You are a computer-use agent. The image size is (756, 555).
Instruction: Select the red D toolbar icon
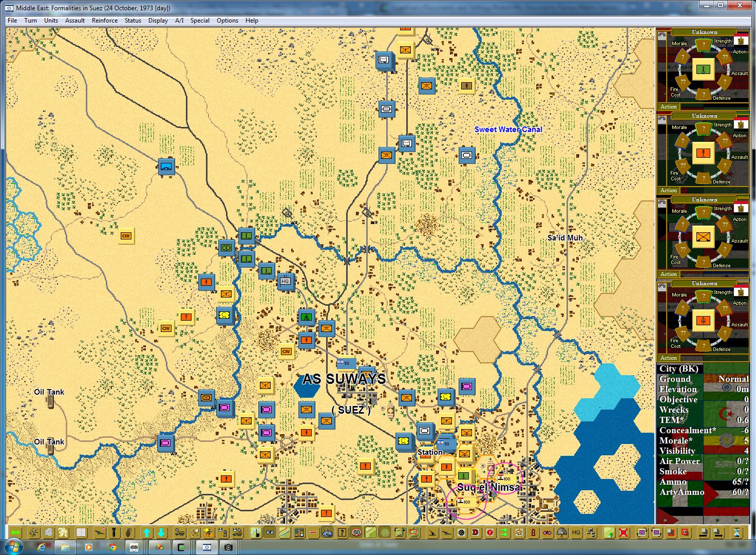click(x=476, y=532)
